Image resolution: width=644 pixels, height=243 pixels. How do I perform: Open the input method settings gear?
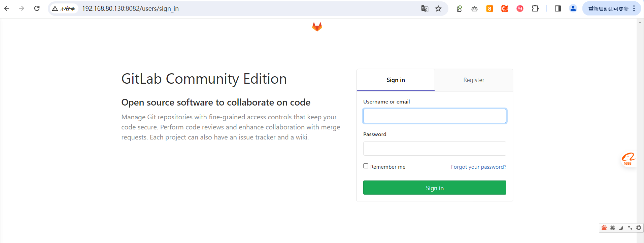639,228
